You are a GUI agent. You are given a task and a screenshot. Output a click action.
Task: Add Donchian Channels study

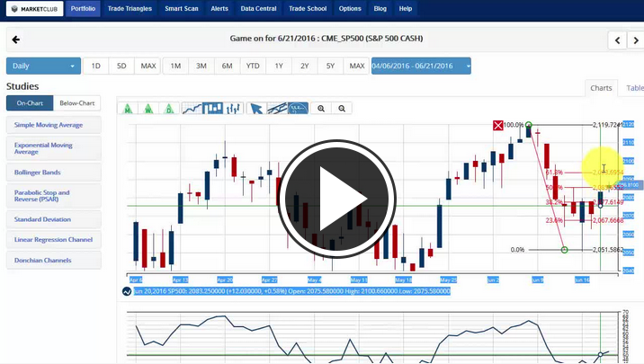point(53,261)
